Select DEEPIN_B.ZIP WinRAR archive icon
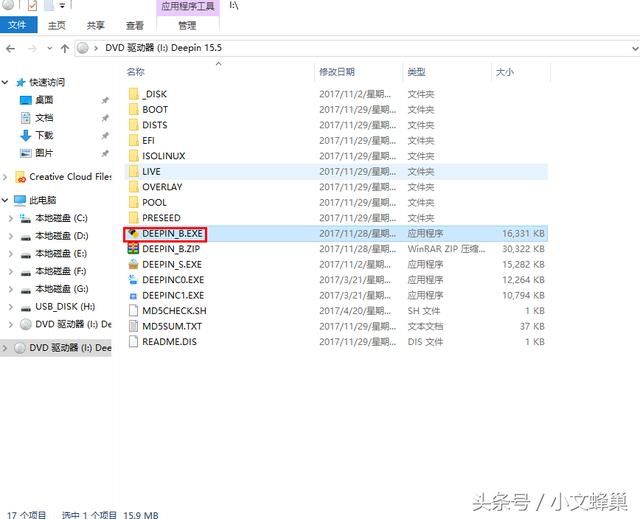The width and height of the screenshot is (640, 519). (x=133, y=249)
